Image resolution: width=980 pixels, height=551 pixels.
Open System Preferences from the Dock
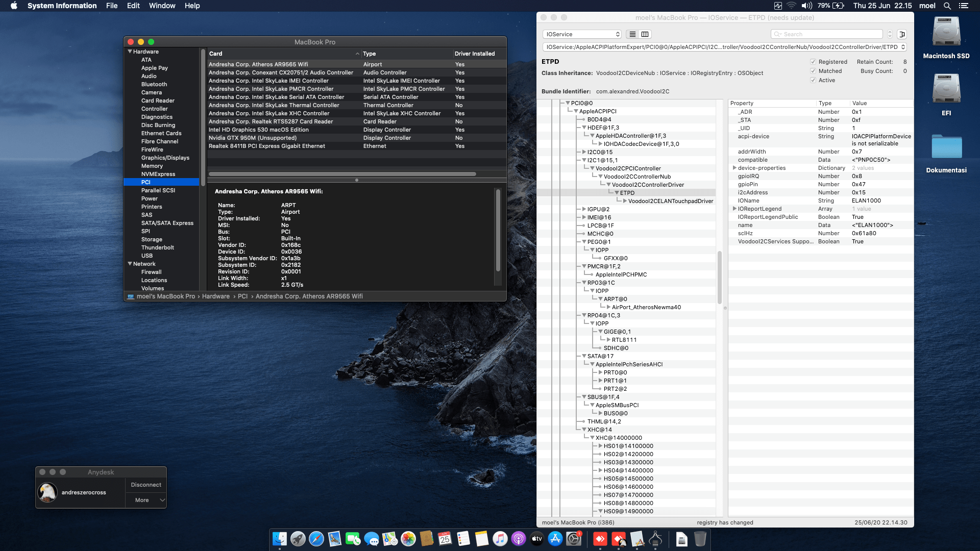573,539
